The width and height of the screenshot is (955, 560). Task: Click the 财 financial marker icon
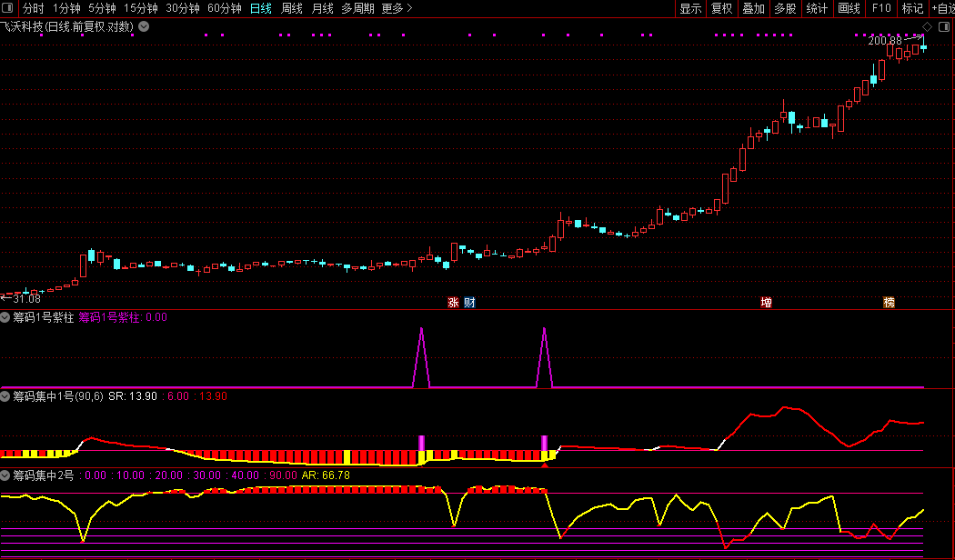click(x=469, y=303)
